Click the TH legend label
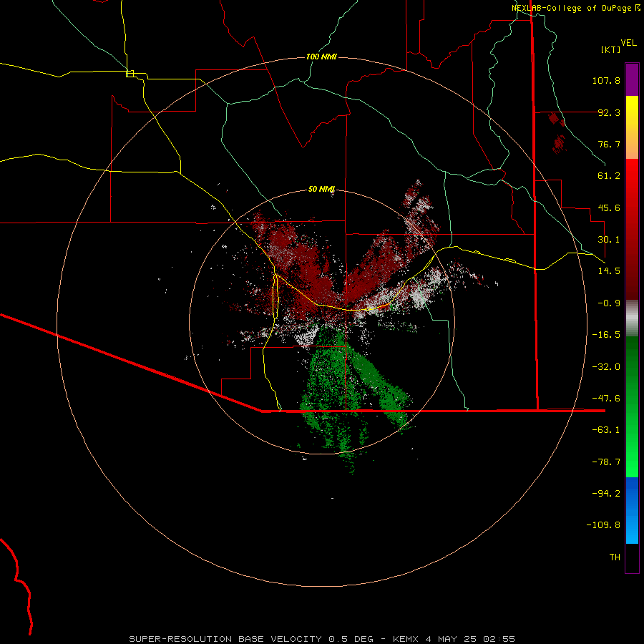 point(615,557)
